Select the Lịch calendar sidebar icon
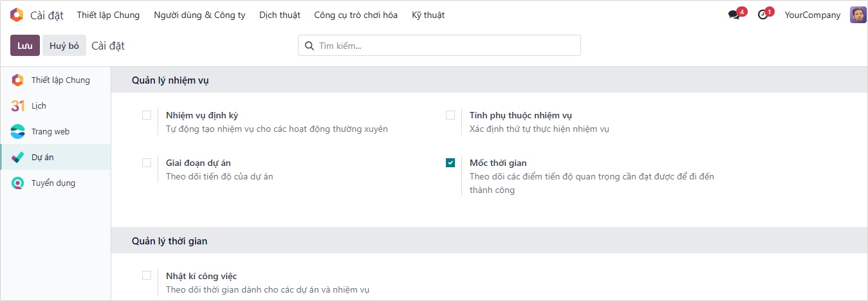The image size is (868, 301). pos(17,106)
